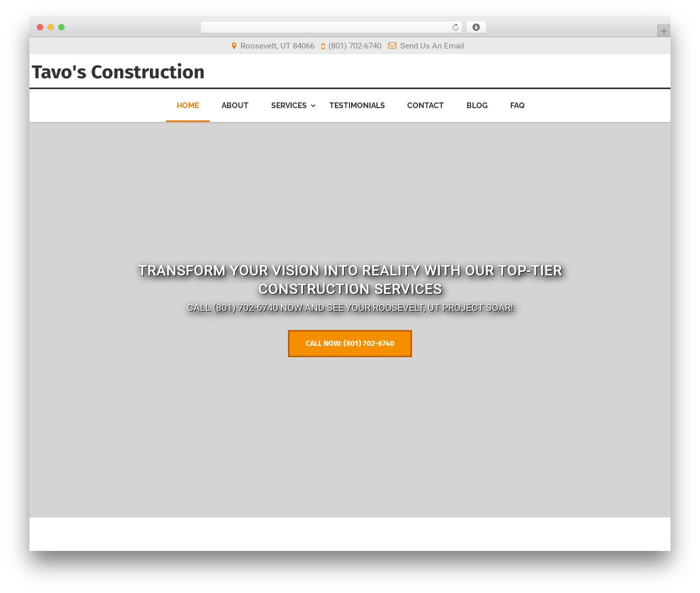Click the hero headline Transform Your Vision
This screenshot has height=593, width=700.
pyautogui.click(x=350, y=280)
